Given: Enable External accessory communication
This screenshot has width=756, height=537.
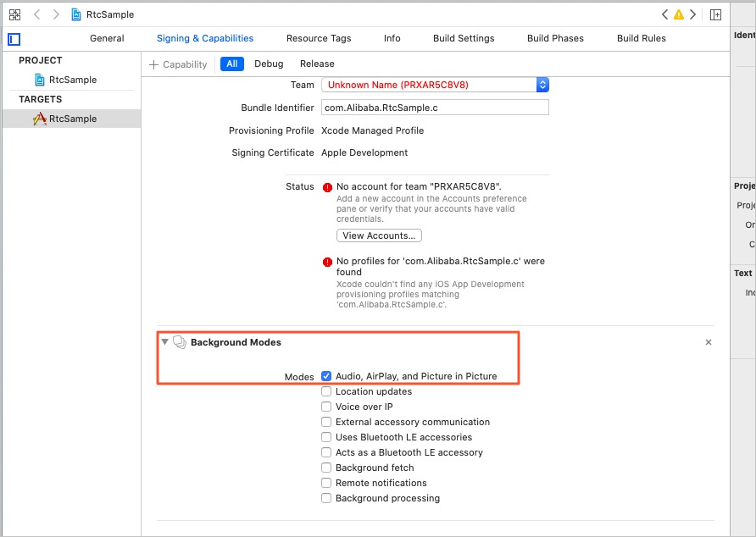Looking at the screenshot, I should 326,422.
